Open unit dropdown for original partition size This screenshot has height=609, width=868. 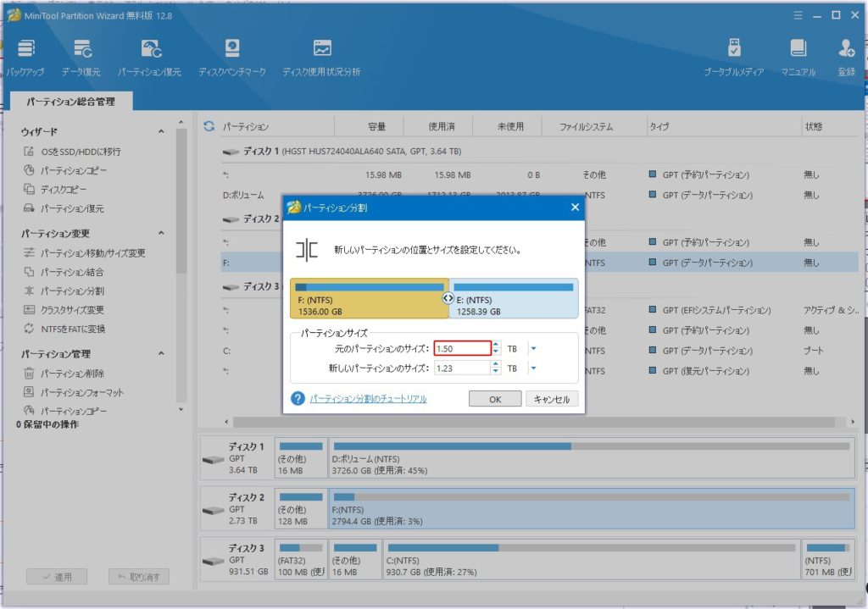pyautogui.click(x=533, y=348)
